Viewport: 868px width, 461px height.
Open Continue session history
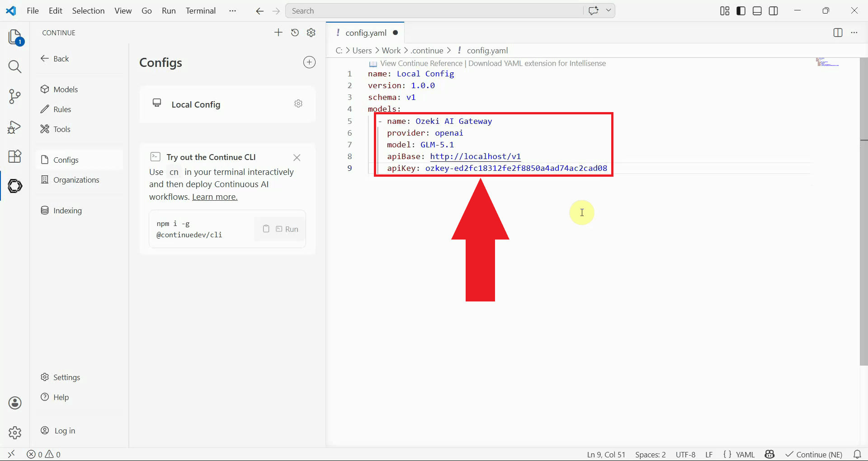coord(295,33)
